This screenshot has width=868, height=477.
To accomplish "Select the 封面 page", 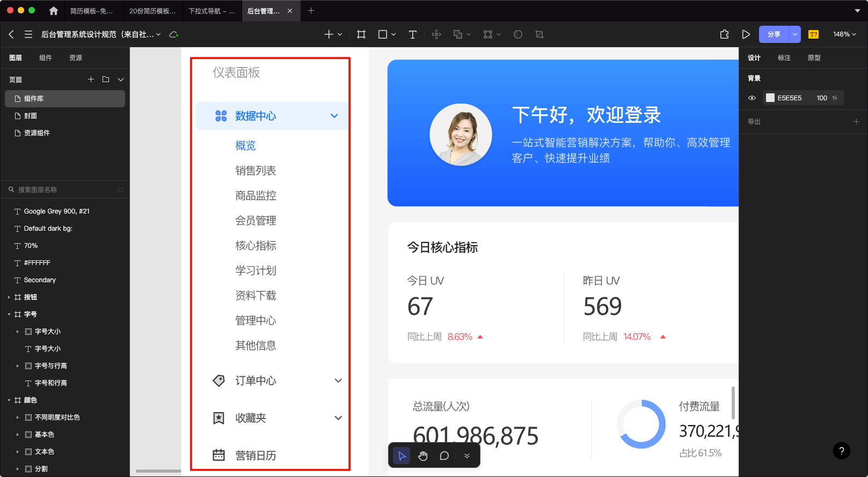I will point(31,116).
